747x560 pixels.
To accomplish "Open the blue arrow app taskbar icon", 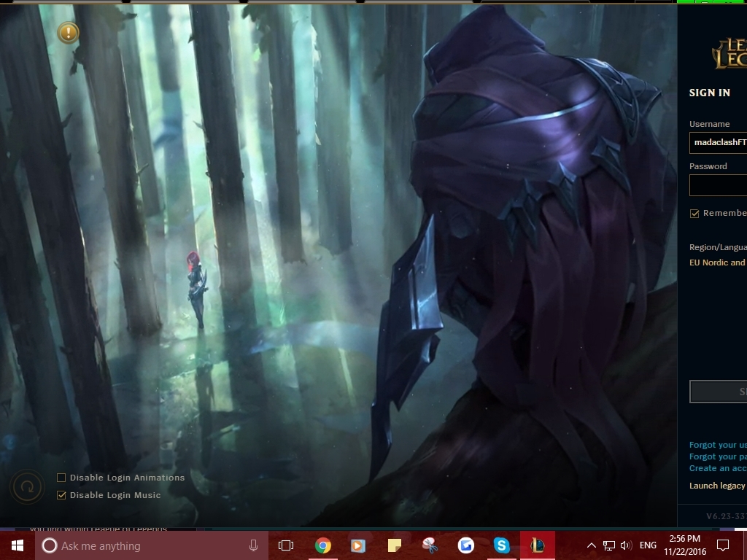I will pyautogui.click(x=466, y=545).
